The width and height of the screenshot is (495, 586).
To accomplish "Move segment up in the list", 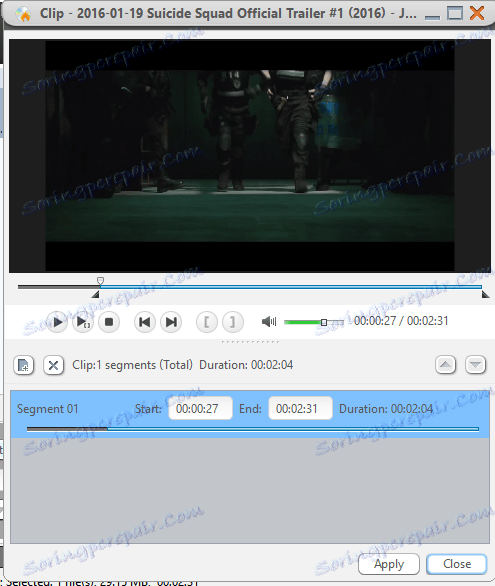I will click(x=445, y=364).
